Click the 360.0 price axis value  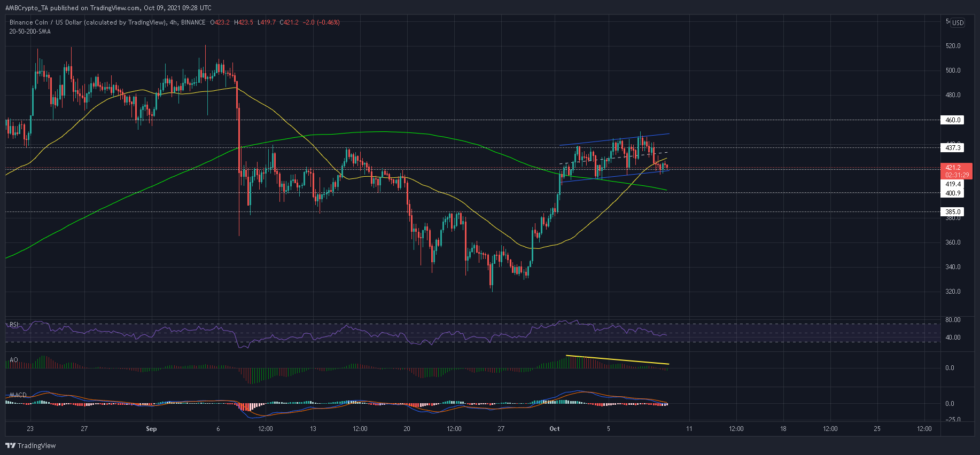point(953,242)
